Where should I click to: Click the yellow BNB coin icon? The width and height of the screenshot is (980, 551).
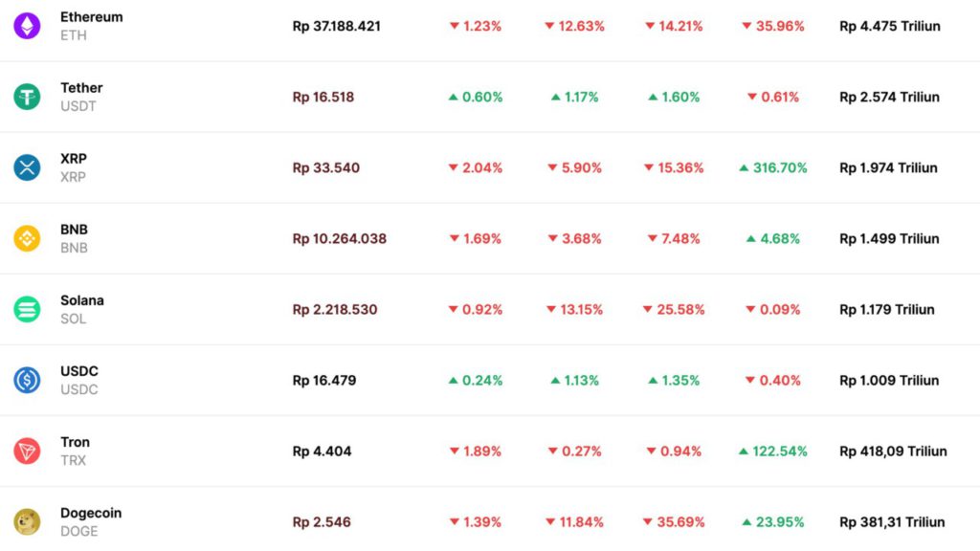coord(27,238)
